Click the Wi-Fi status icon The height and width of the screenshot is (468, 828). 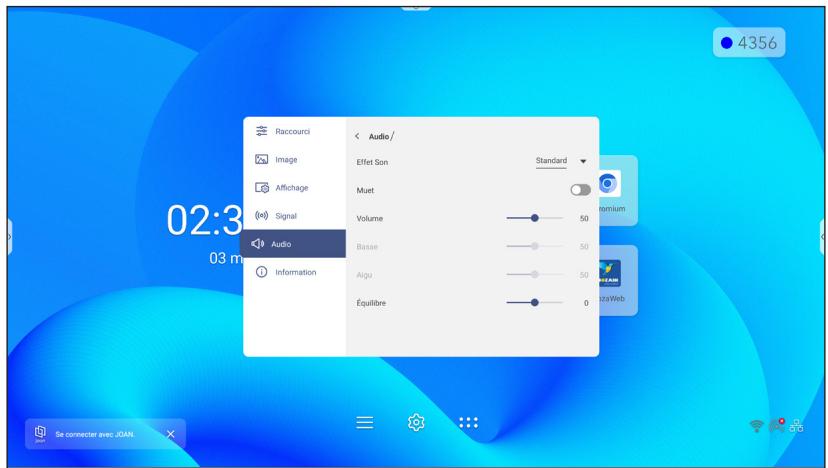click(757, 426)
